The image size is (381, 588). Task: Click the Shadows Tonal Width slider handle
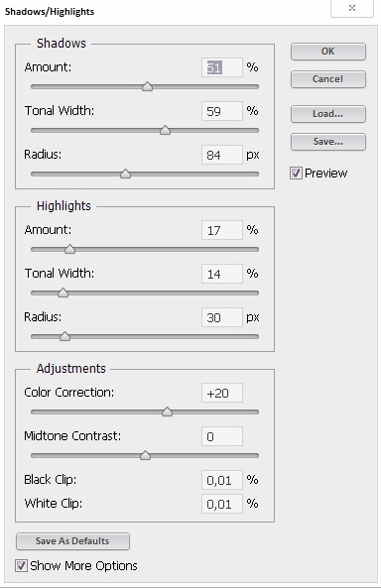165,130
